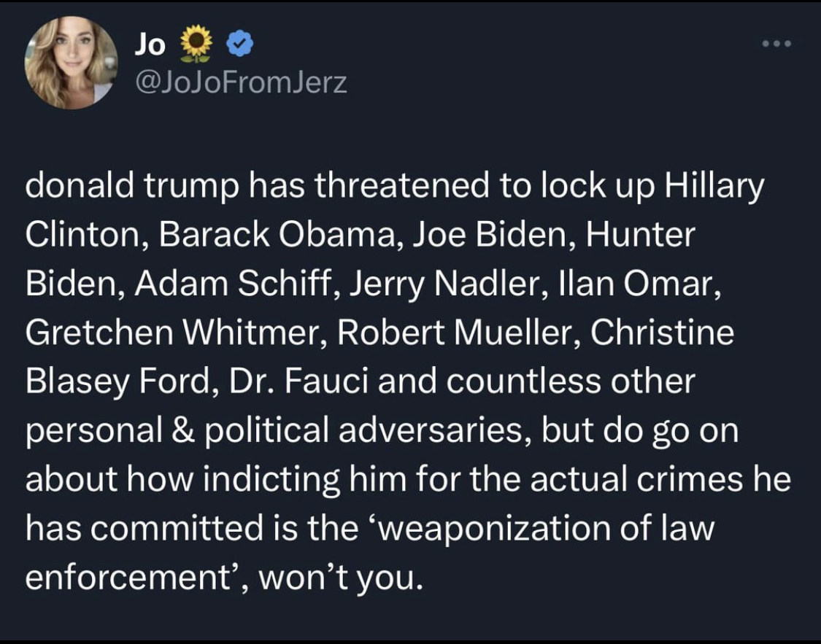Click 'Jerry Nadler' in the tweet text
Viewport: 821px width, 644px height.
point(449,283)
